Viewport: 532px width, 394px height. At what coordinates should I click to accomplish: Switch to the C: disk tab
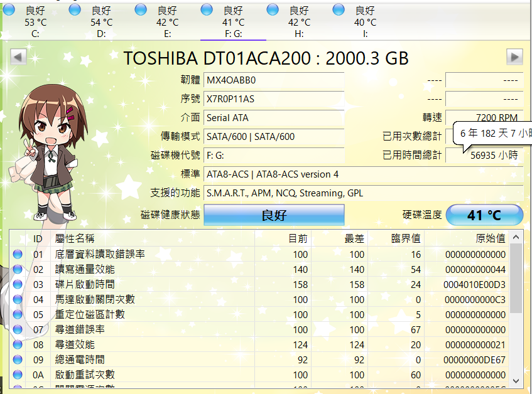35,22
